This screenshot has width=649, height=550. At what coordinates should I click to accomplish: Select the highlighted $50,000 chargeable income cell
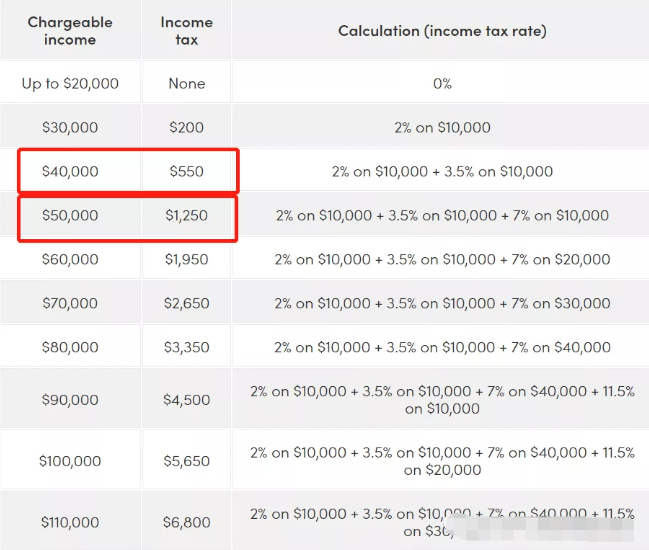coord(70,215)
